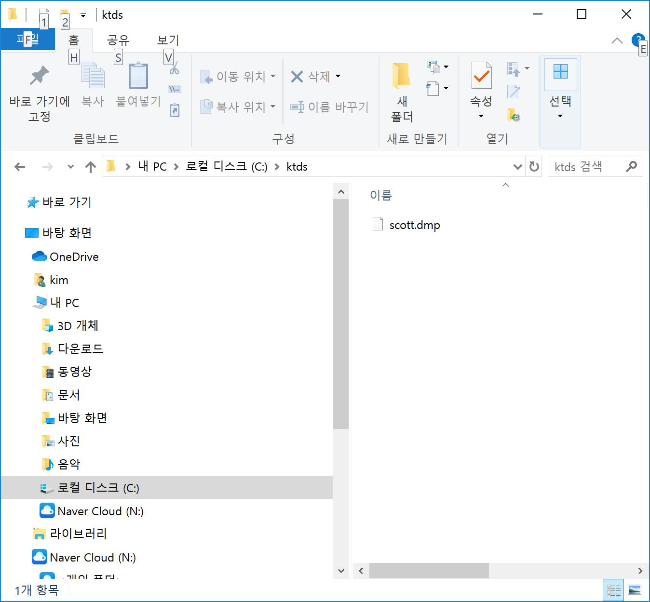Click the new folder icon in the title bar
Screen dimensions: 650x602
tap(64, 15)
